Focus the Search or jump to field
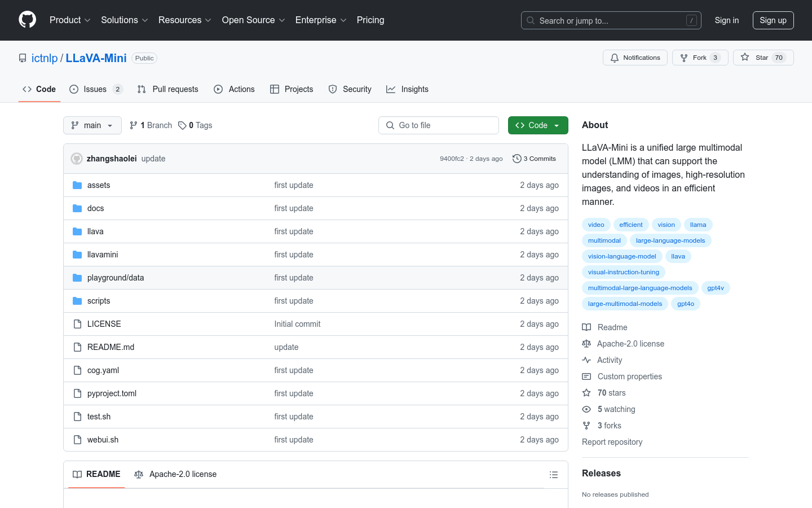Image resolution: width=812 pixels, height=508 pixels. (611, 20)
